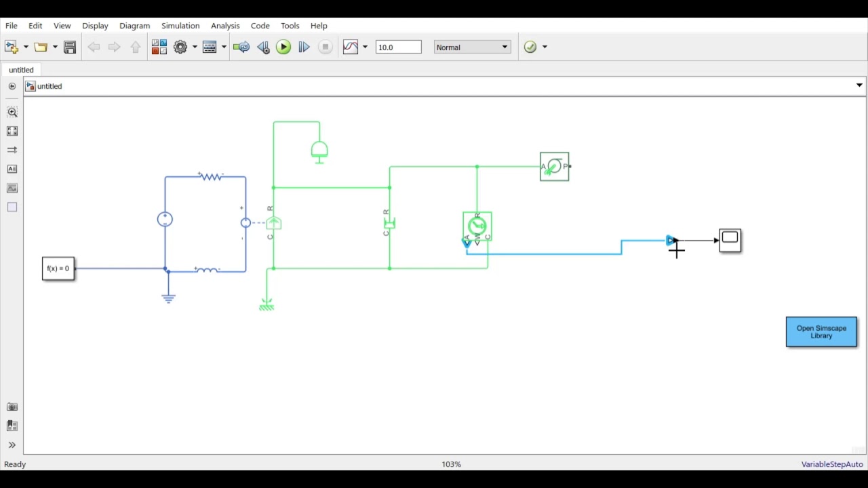
Task: Click the screenshot camera icon in palette
Action: click(12, 407)
